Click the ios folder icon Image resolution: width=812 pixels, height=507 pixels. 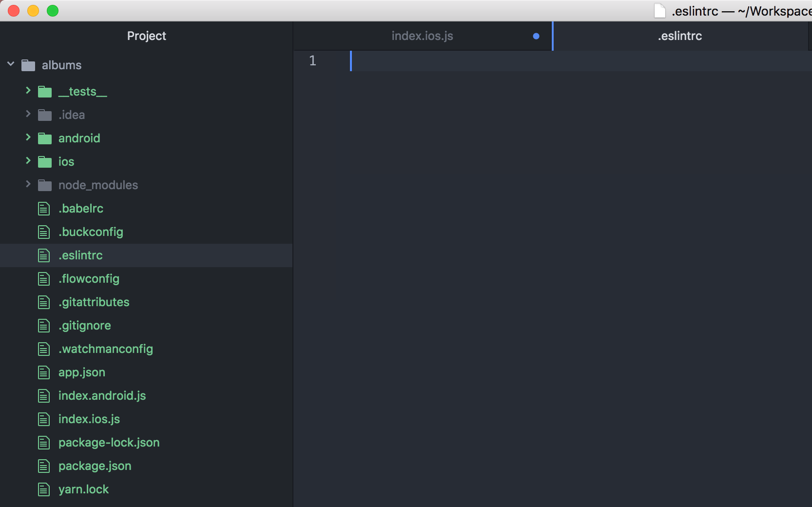(x=44, y=161)
